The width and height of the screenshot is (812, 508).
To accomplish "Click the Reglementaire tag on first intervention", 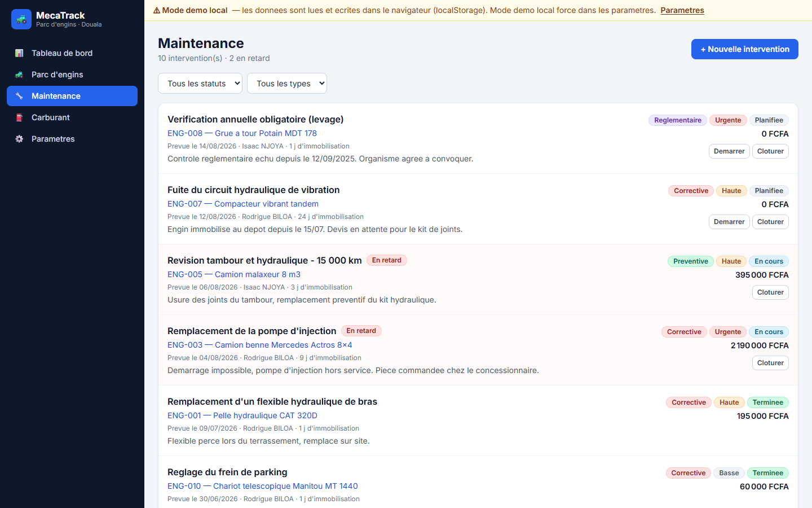I will 678,120.
